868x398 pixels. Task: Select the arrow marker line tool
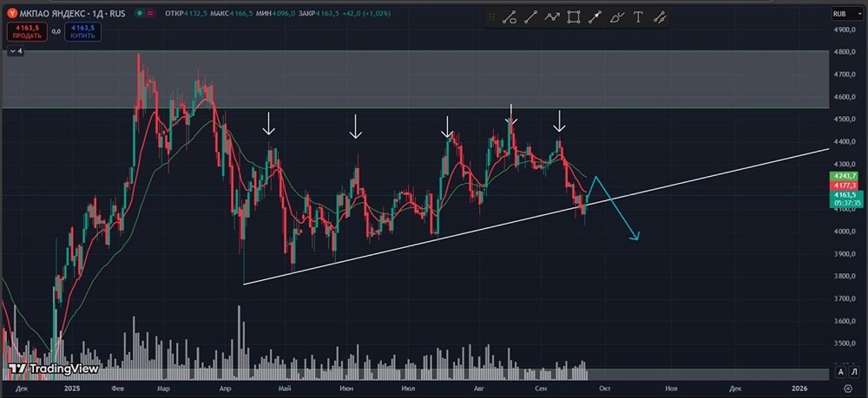point(595,17)
